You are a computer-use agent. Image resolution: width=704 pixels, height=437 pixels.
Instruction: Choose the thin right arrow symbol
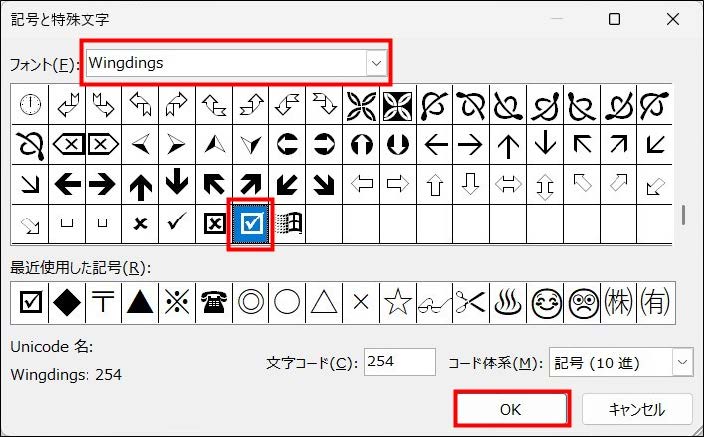(x=472, y=145)
